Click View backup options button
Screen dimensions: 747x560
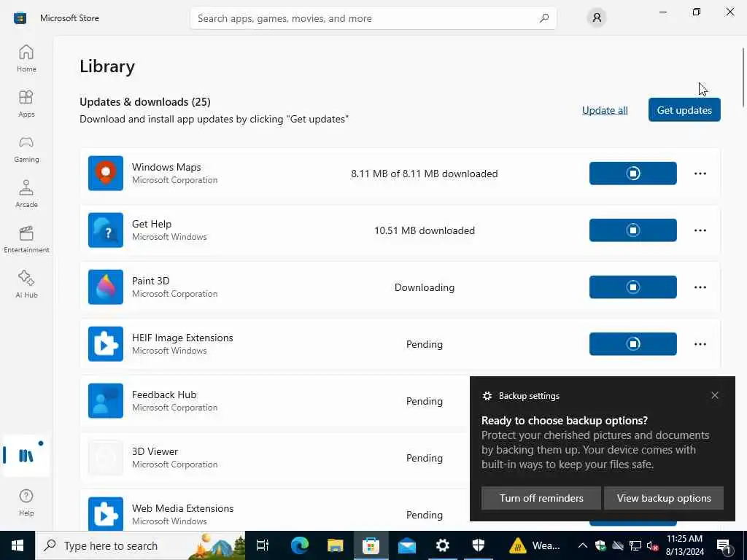coord(664,498)
